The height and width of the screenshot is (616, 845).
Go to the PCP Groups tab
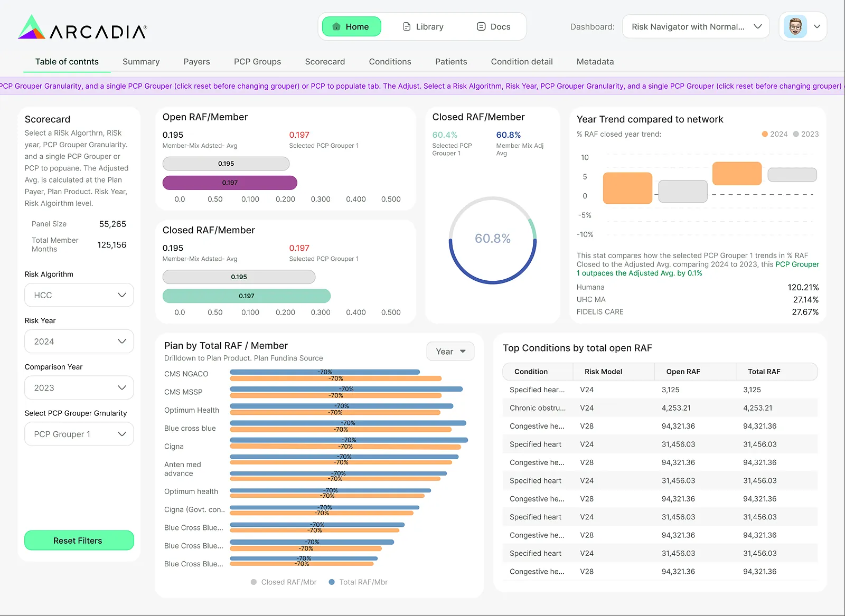[257, 62]
